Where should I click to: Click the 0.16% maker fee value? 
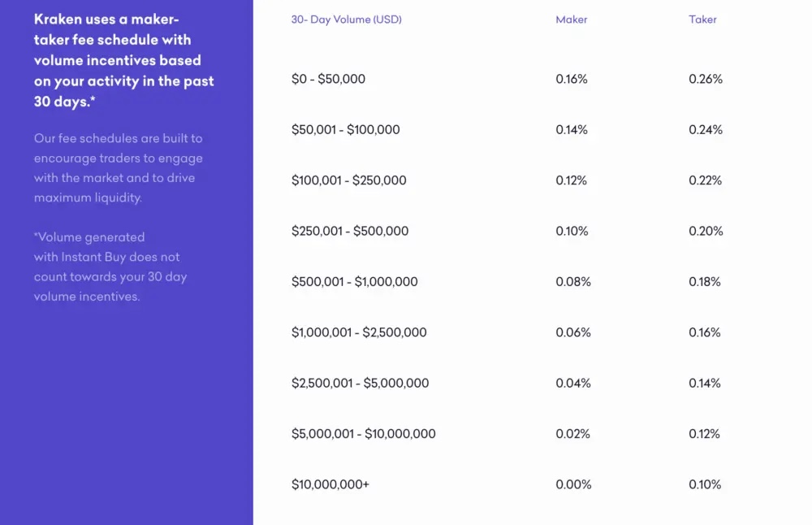[x=572, y=79]
